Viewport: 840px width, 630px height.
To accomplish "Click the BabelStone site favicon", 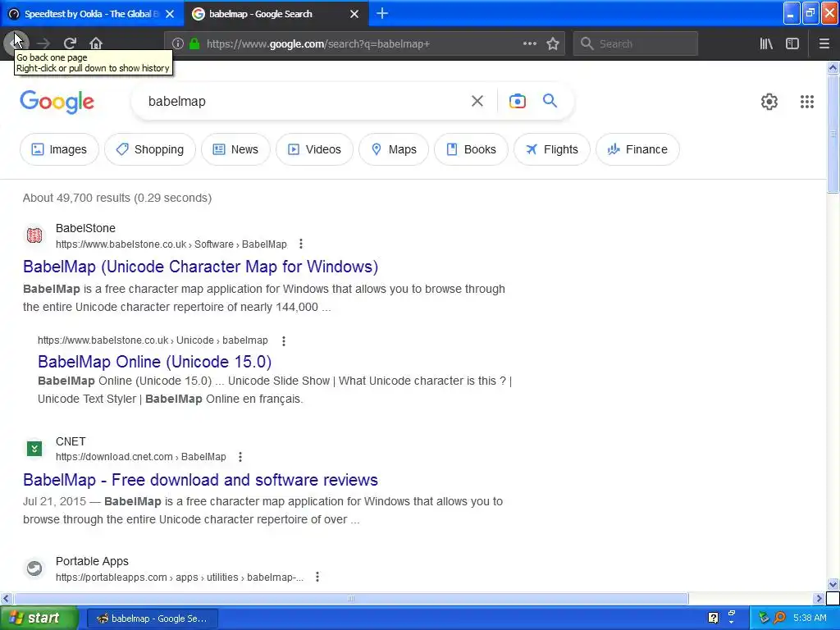I will pos(34,235).
